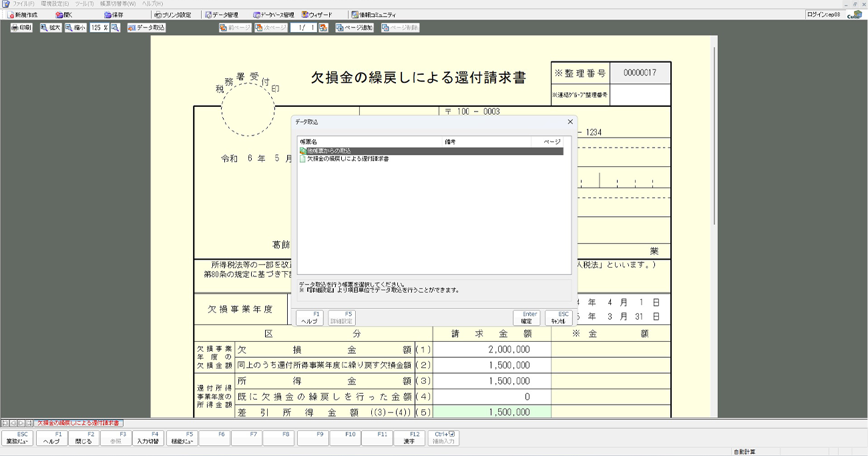Viewport: 868px width, 456px height.
Task: Click the F1 ヘルプ button in dialog
Action: point(309,318)
